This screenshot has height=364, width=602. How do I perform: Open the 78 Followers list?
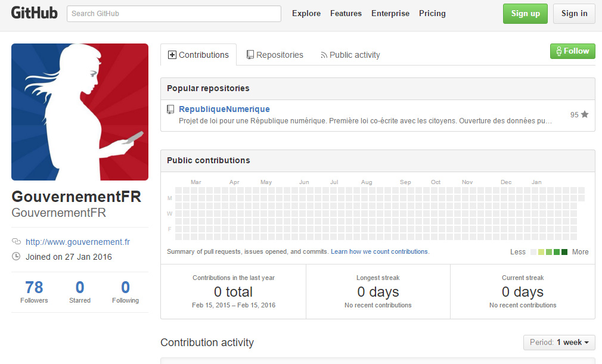pyautogui.click(x=34, y=291)
